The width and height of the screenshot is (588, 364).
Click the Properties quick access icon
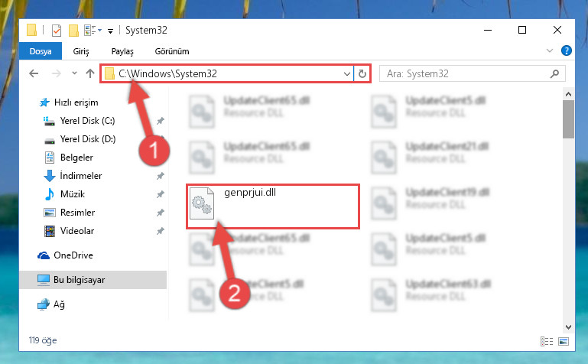(x=57, y=31)
